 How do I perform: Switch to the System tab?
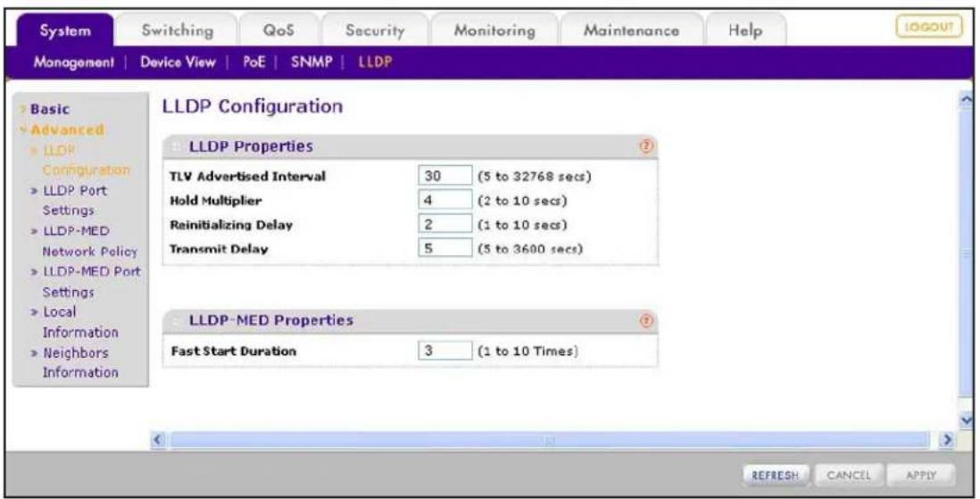[65, 30]
